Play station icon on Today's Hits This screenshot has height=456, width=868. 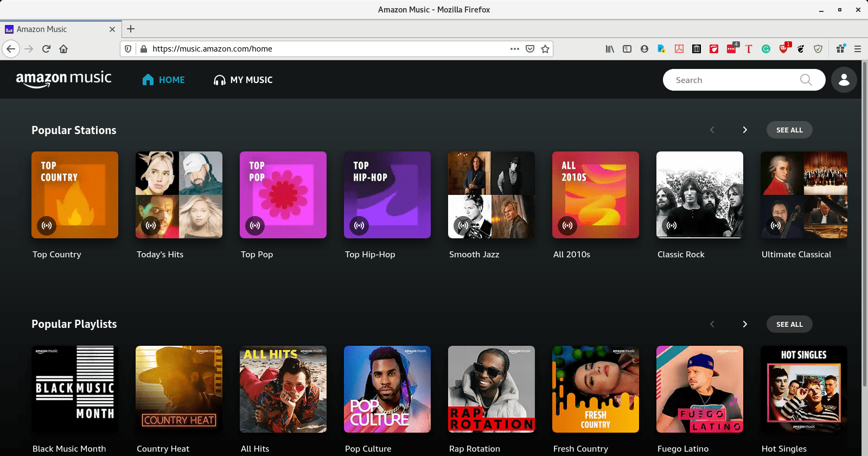pos(151,225)
